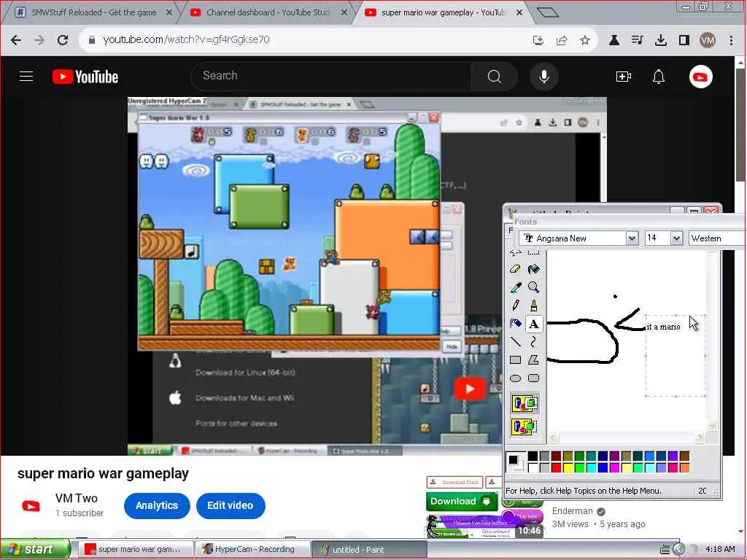Choose the transparent background text option

pos(525,426)
